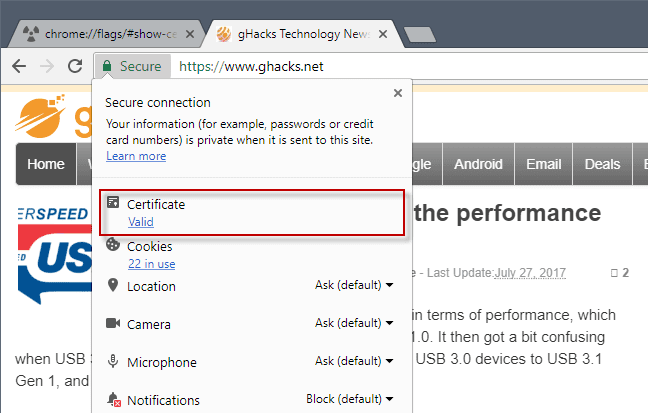Click the green Secure padlock icon
648x413 pixels.
tap(107, 66)
